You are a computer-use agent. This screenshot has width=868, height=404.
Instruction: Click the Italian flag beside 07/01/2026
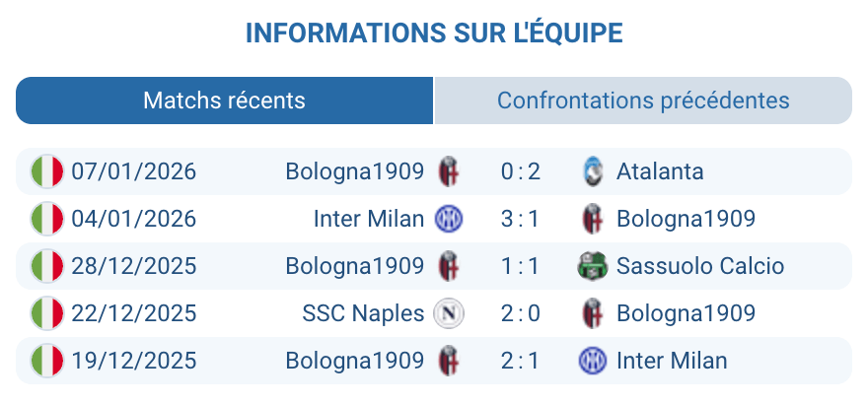tap(47, 171)
